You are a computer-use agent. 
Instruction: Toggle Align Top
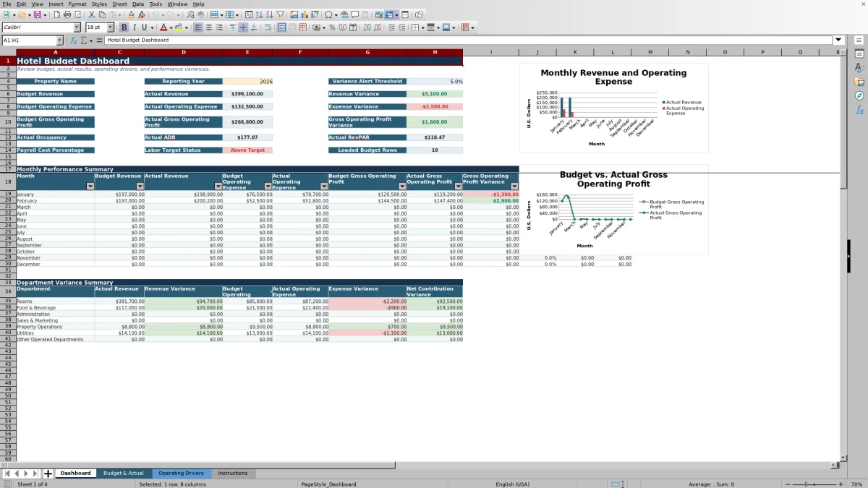233,27
